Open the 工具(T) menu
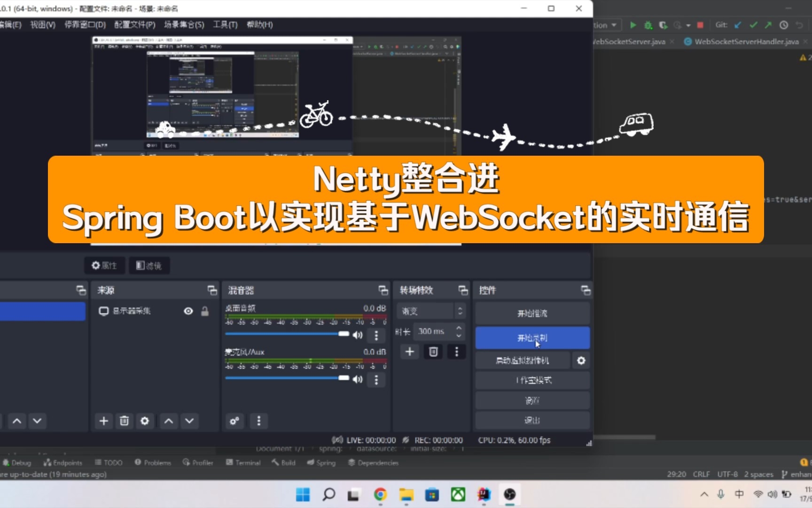This screenshot has width=812, height=508. (x=225, y=24)
